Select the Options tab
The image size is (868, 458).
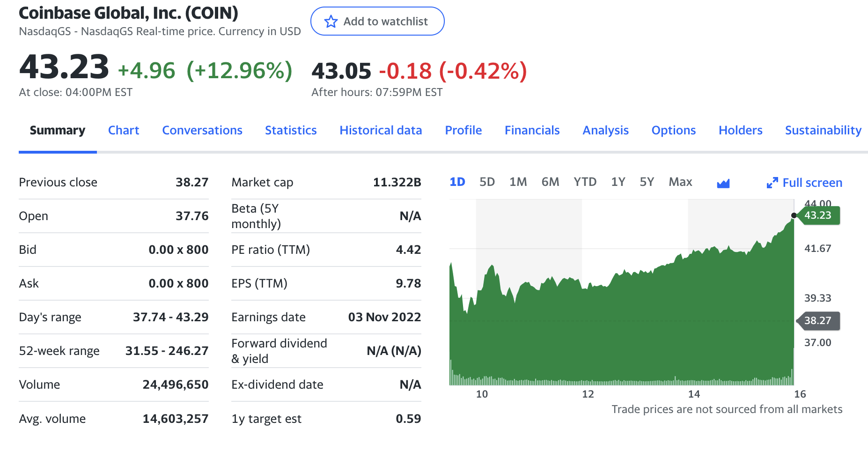(x=673, y=130)
